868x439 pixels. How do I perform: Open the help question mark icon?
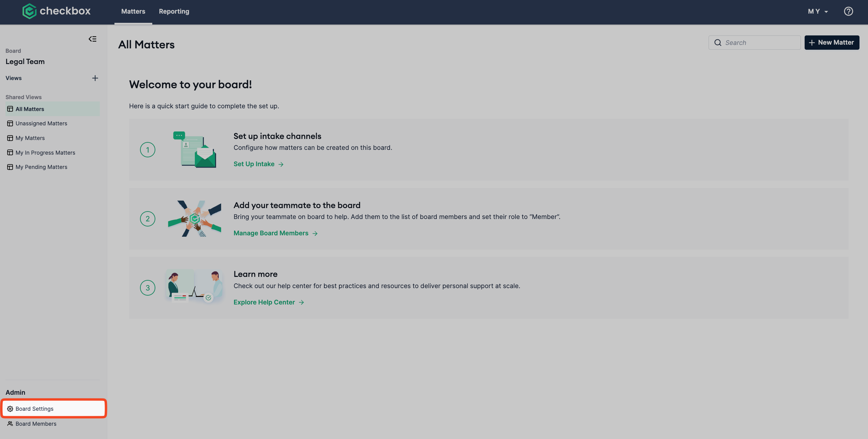click(848, 11)
